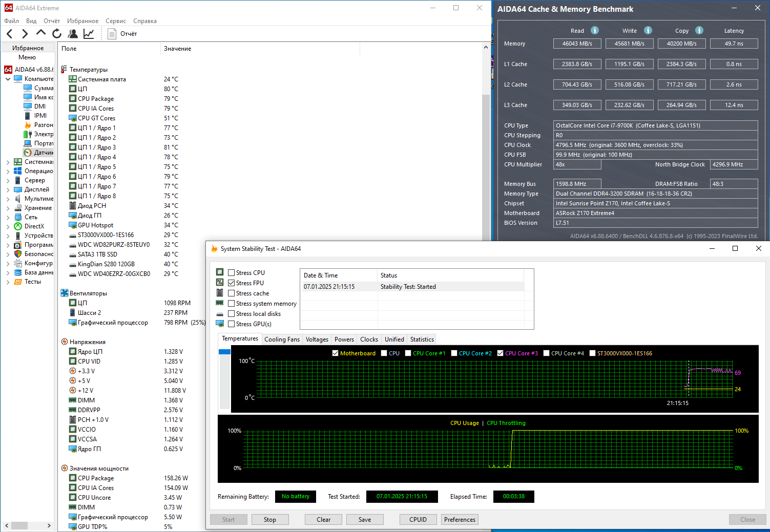The image size is (770, 532).
Task: Open the Справка menu
Action: point(145,21)
